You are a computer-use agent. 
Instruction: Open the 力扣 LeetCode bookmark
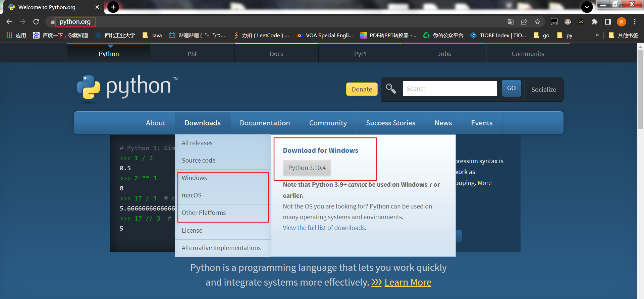click(261, 35)
